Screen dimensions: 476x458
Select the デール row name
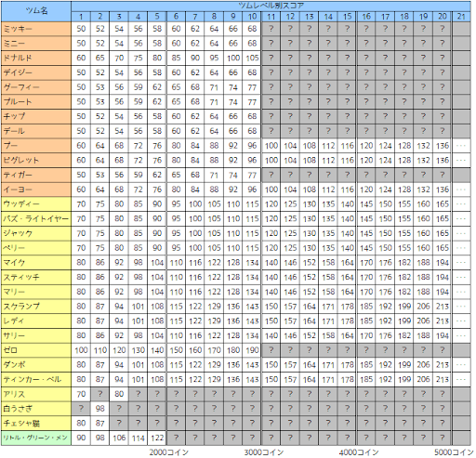(36, 131)
